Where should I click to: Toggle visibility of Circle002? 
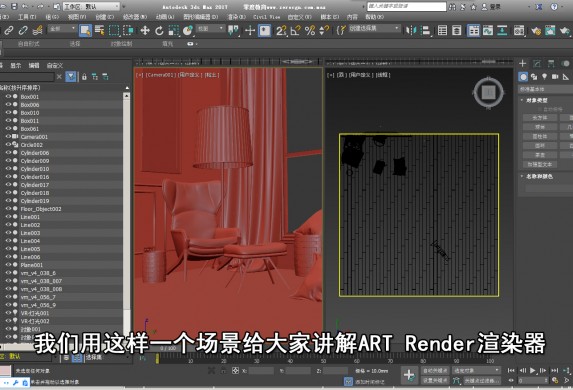[8, 144]
